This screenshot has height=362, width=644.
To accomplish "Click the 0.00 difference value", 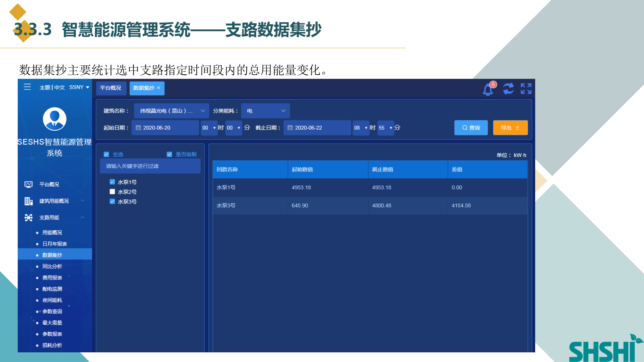I will tap(457, 187).
